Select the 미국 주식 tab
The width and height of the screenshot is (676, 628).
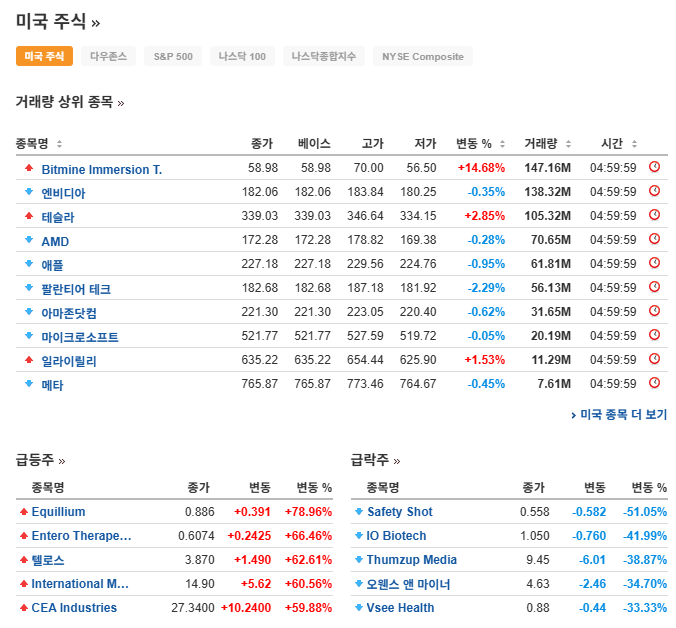(x=44, y=56)
